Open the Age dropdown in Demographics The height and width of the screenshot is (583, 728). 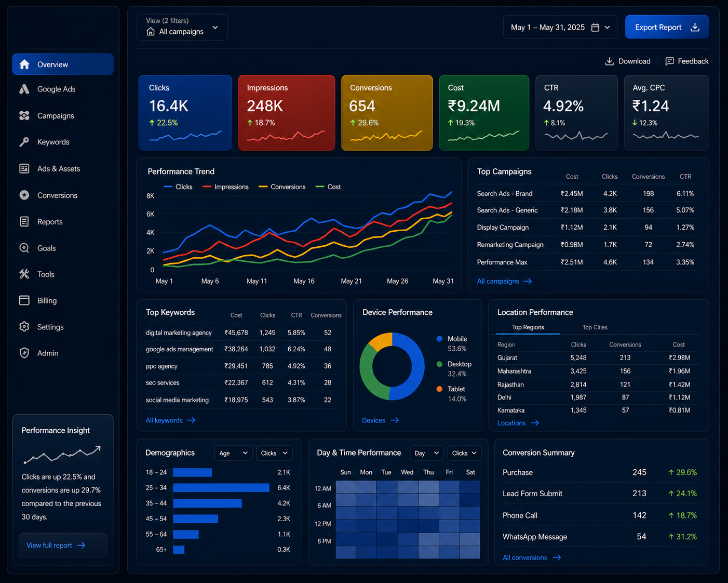(x=233, y=453)
